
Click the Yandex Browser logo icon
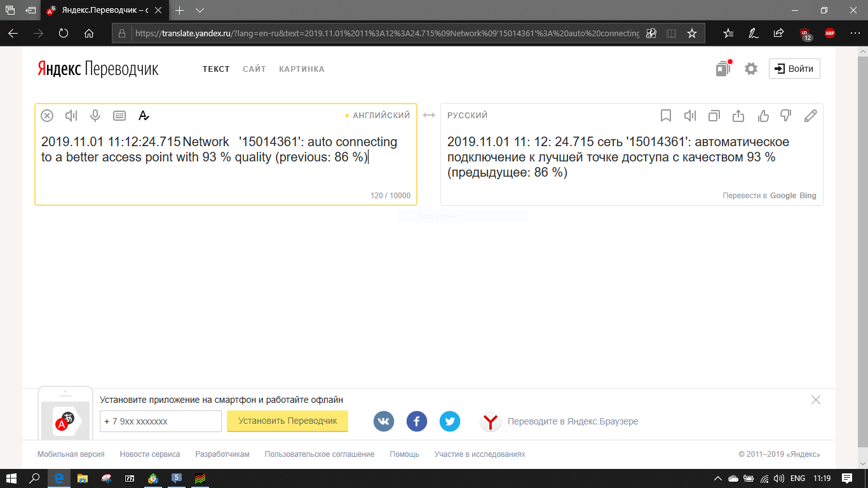pyautogui.click(x=491, y=421)
